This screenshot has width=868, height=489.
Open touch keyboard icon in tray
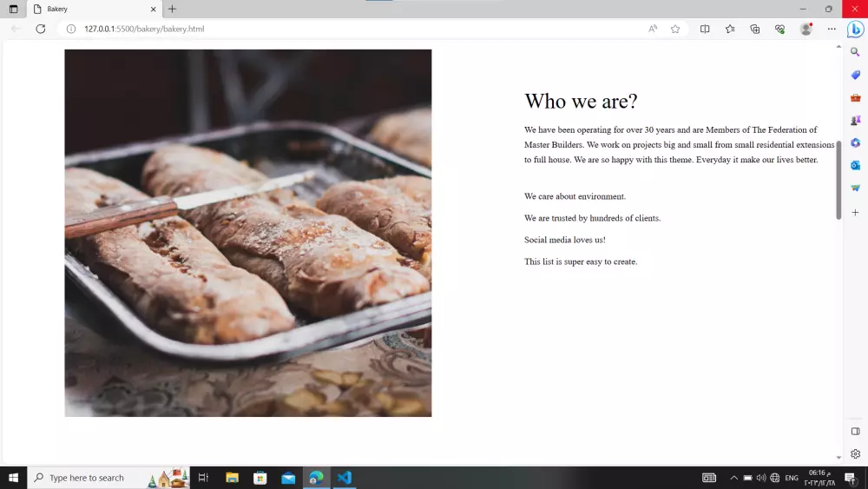(709, 478)
